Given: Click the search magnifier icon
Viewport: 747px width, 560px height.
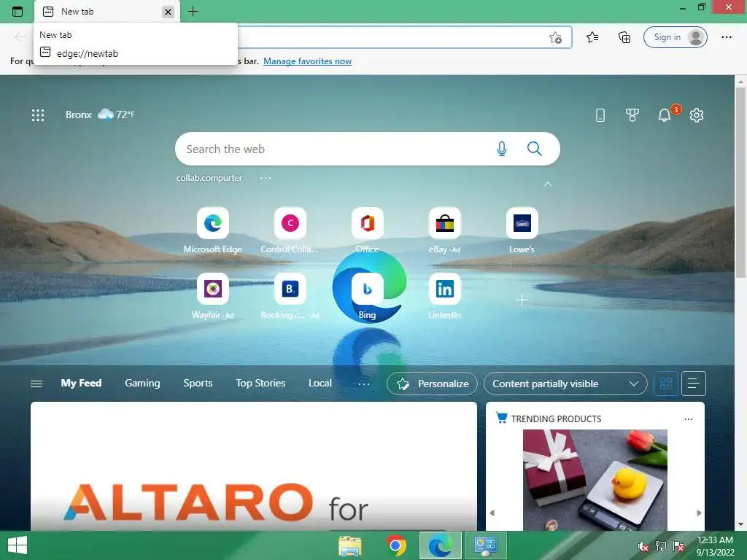Looking at the screenshot, I should [535, 149].
